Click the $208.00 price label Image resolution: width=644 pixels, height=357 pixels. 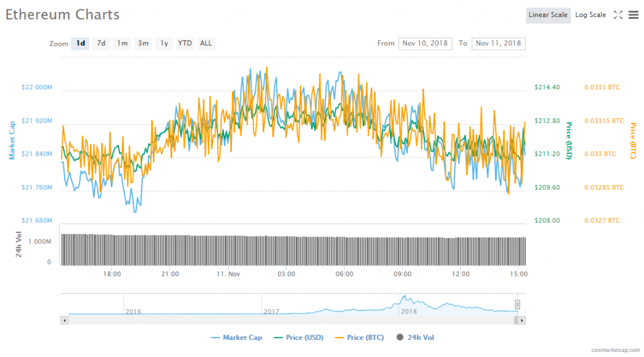tap(547, 220)
